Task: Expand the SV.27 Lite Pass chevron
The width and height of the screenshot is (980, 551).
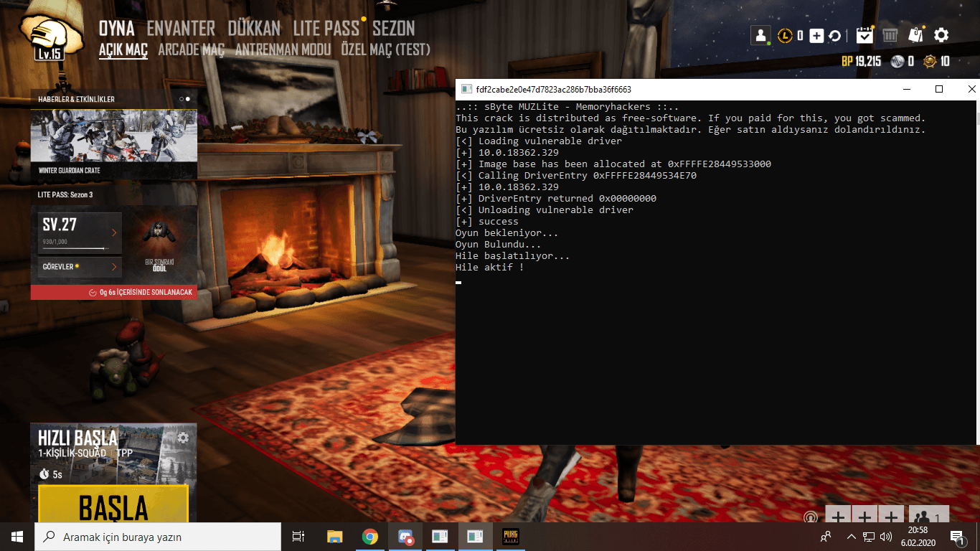Action: pos(113,232)
